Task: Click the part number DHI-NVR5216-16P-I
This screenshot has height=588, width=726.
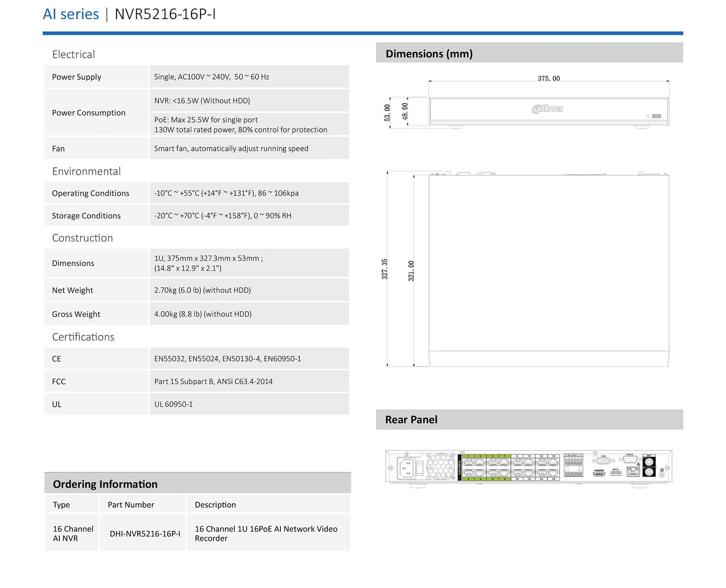Action: coord(145,533)
